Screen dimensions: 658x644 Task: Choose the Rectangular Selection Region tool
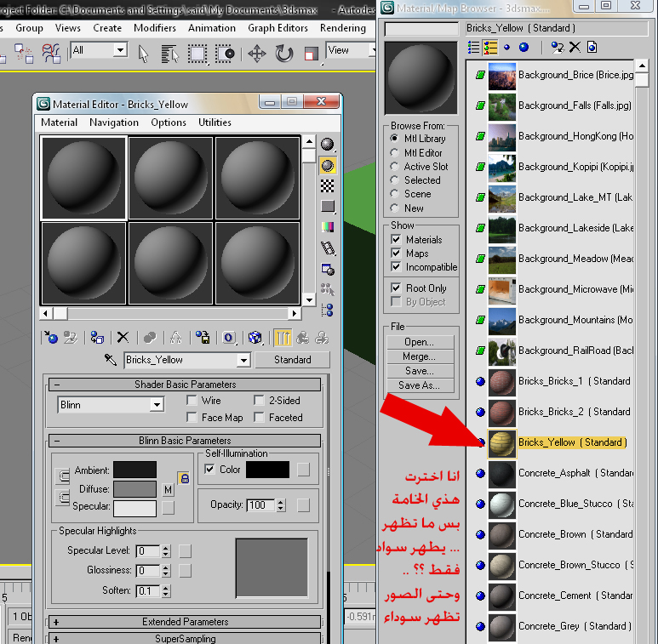tap(197, 54)
